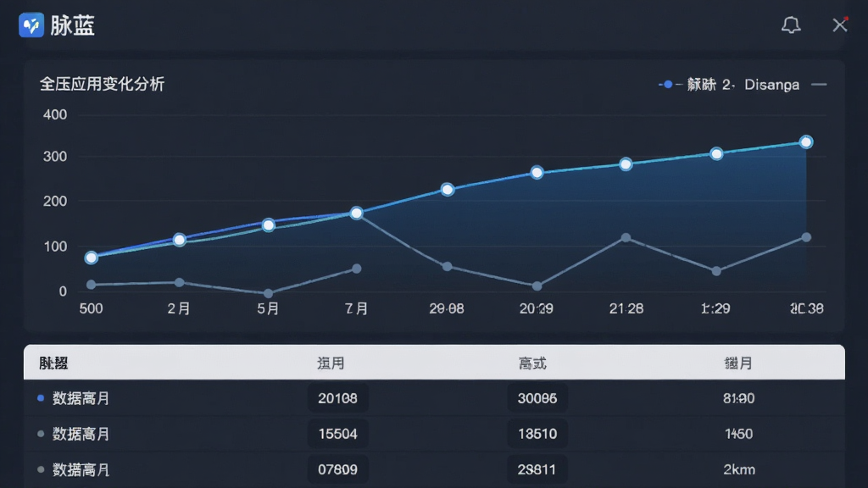
Task: Click the grey data point above 2月
Action: coord(180,282)
